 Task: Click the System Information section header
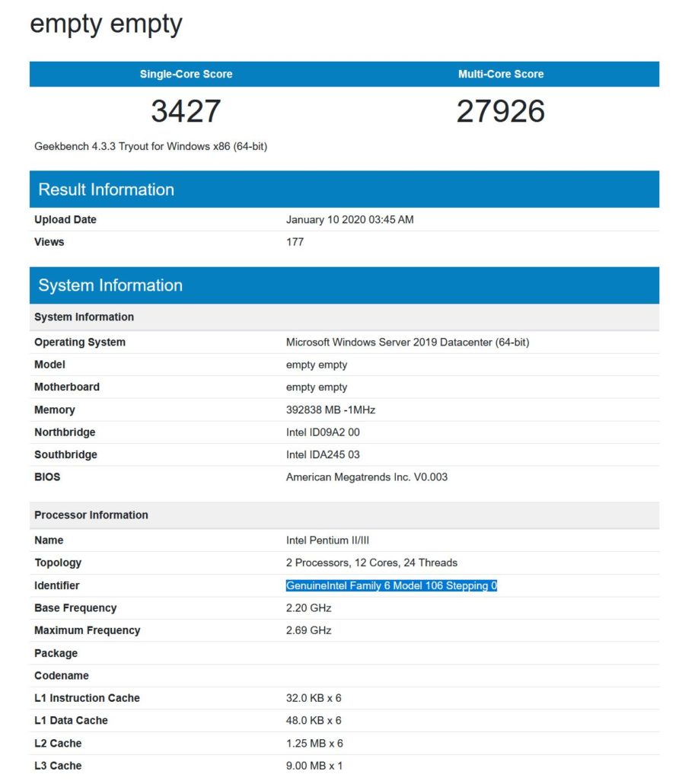(109, 285)
